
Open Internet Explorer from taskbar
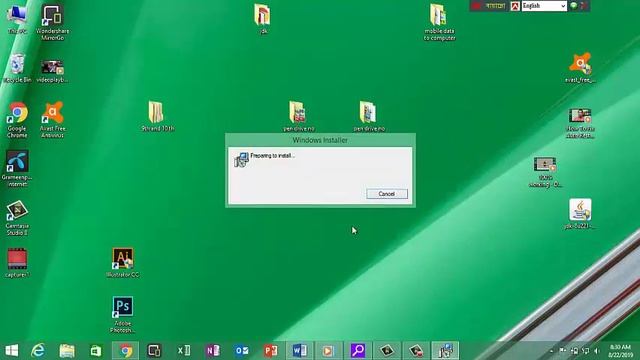coord(38,351)
